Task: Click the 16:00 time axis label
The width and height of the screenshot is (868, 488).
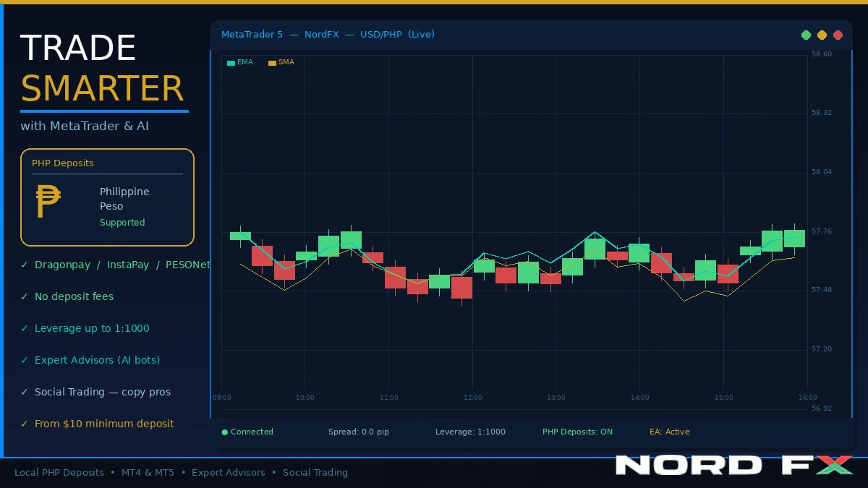Action: (x=808, y=398)
